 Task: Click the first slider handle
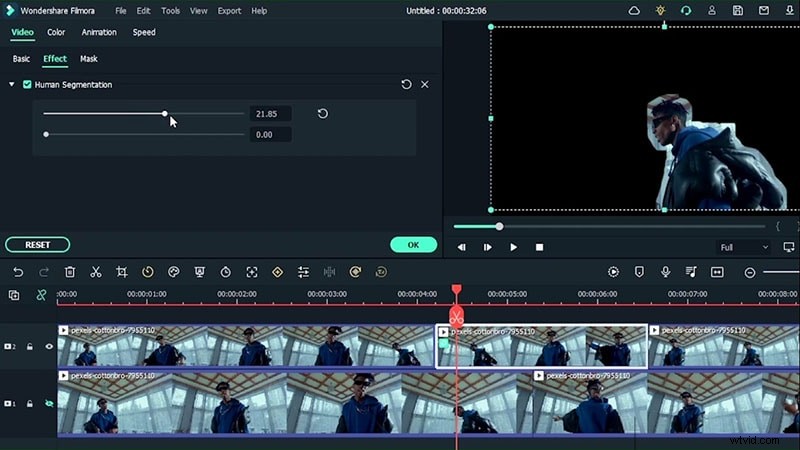tap(165, 114)
